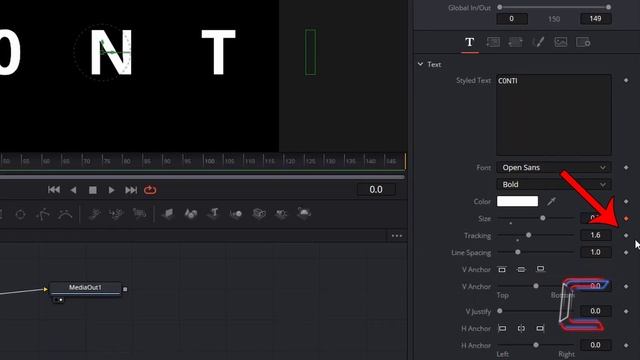Viewport: 640px width, 360px height.
Task: Open the Open Sans font dropdown
Action: 553,168
